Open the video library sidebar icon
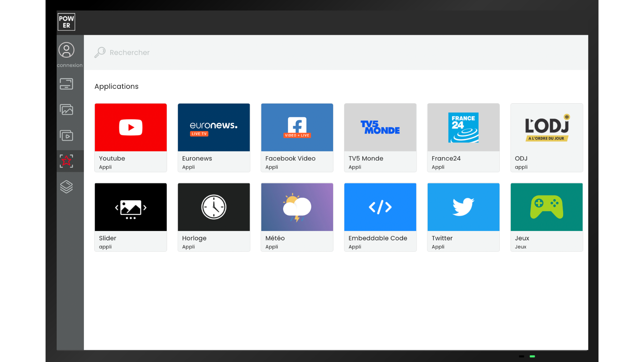The height and width of the screenshot is (362, 644). click(x=66, y=135)
